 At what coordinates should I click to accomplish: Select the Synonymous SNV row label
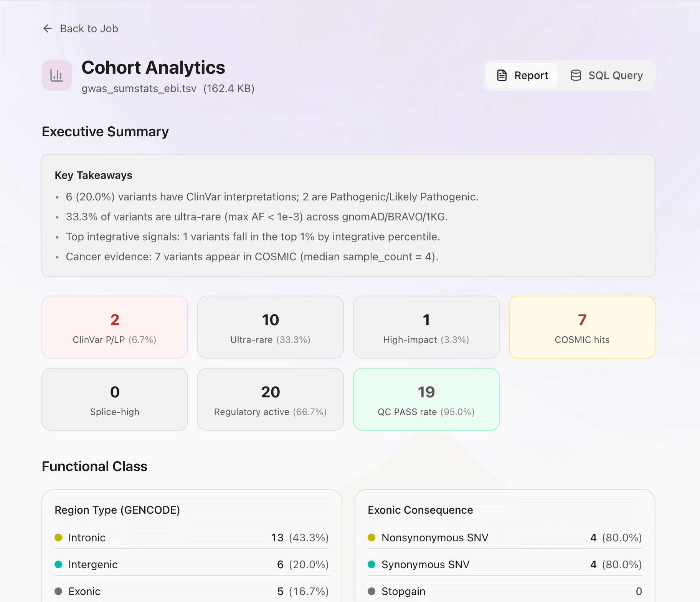click(x=425, y=564)
